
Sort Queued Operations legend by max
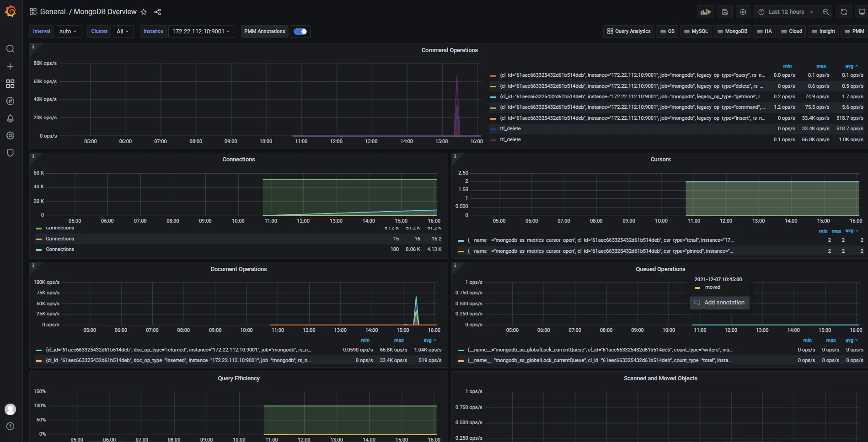pyautogui.click(x=831, y=341)
